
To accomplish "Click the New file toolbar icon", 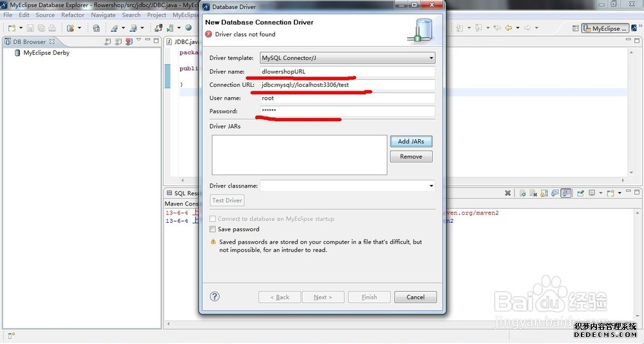I will [12, 28].
